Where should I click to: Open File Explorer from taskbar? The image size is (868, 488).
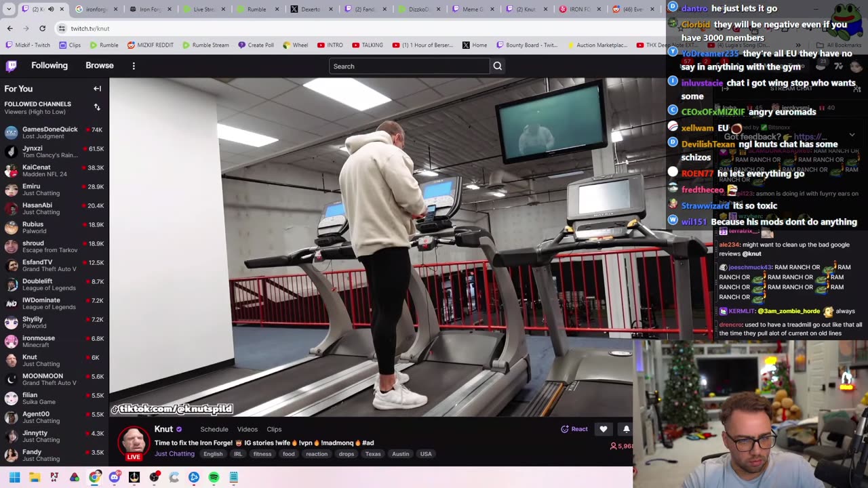[35, 477]
